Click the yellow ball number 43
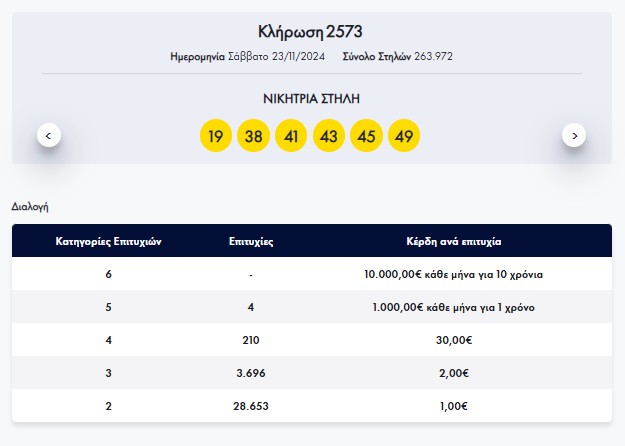This screenshot has width=625, height=446. point(329,136)
